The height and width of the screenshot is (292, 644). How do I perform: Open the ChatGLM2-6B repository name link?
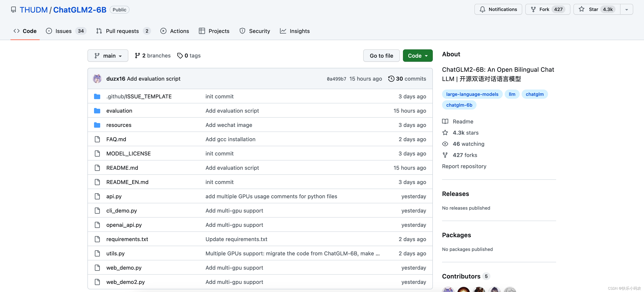(x=80, y=10)
